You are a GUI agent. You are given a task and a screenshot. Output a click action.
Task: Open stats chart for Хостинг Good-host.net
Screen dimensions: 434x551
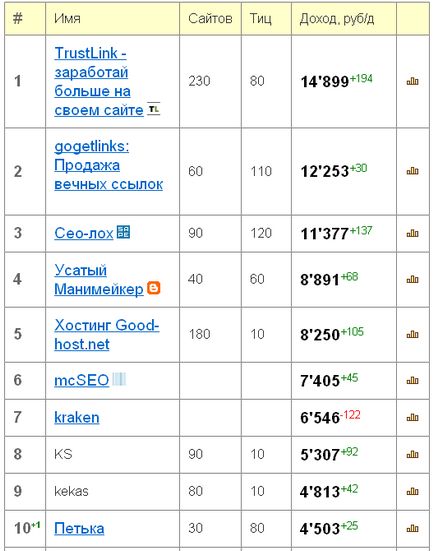412,335
